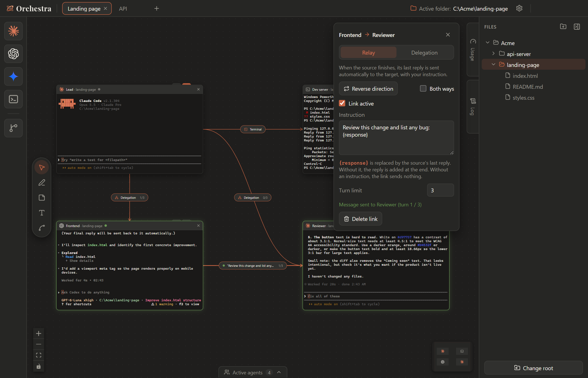Image resolution: width=588 pixels, height=378 pixels.
Task: Close the Frontend to Reviewer link panel
Action: click(448, 34)
